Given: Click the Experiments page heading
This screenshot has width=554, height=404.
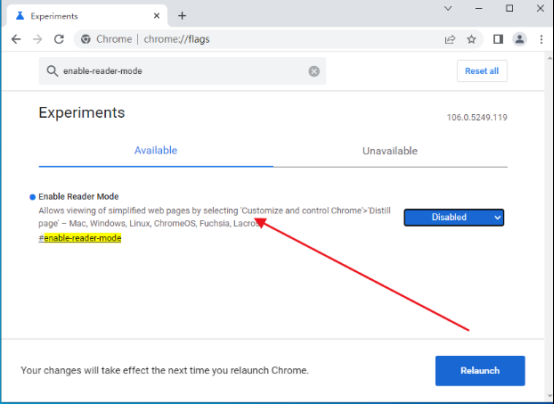Looking at the screenshot, I should click(x=82, y=113).
